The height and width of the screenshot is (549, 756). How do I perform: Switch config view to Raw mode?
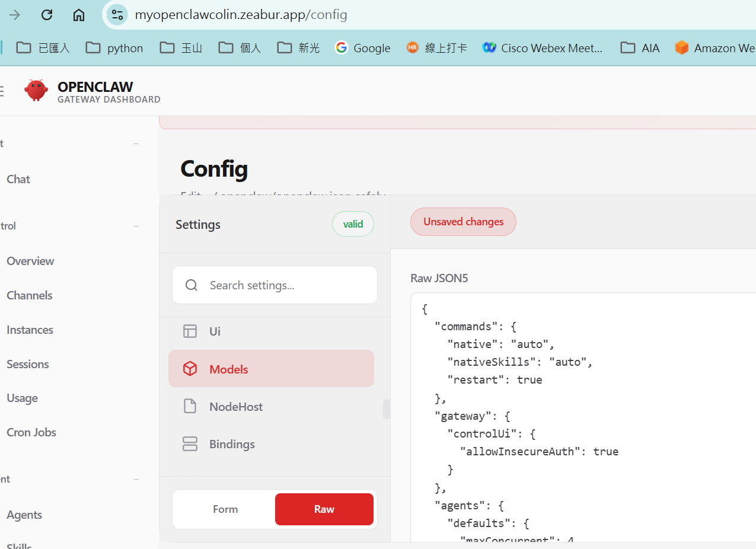point(324,509)
